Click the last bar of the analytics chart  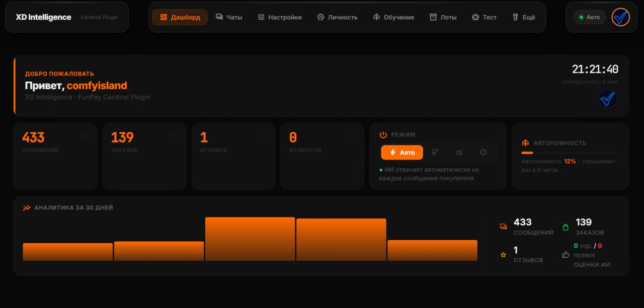(x=432, y=251)
